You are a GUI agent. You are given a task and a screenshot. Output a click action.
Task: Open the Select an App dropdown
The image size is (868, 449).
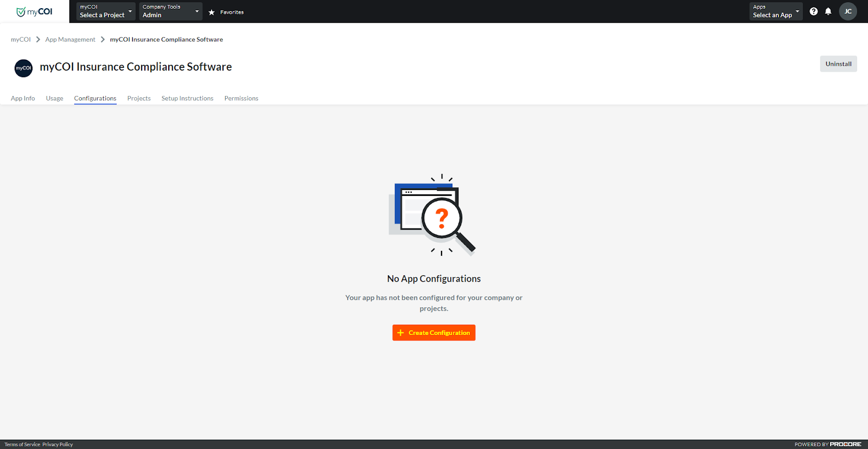[776, 11]
